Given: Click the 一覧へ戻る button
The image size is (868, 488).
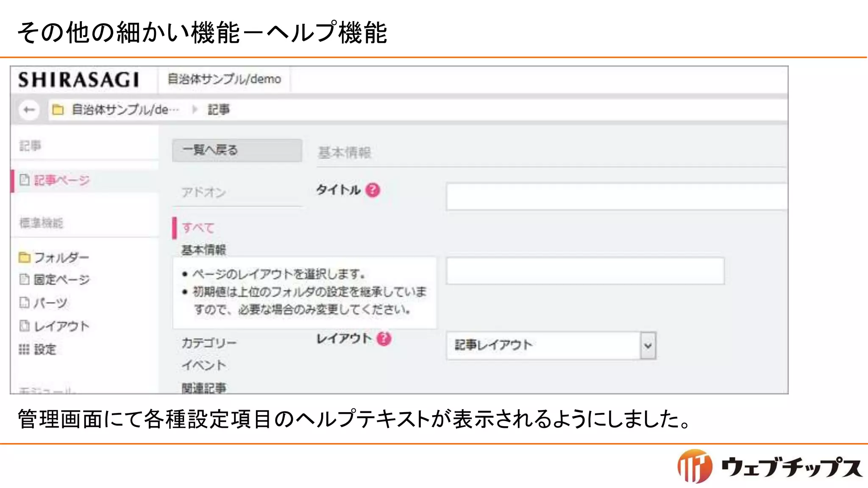Looking at the screenshot, I should (x=236, y=150).
